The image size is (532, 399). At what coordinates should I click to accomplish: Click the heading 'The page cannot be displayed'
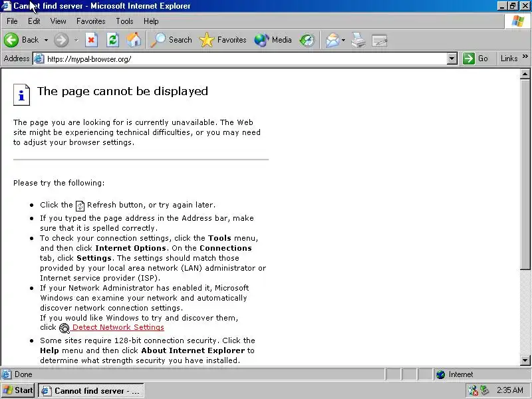[122, 91]
